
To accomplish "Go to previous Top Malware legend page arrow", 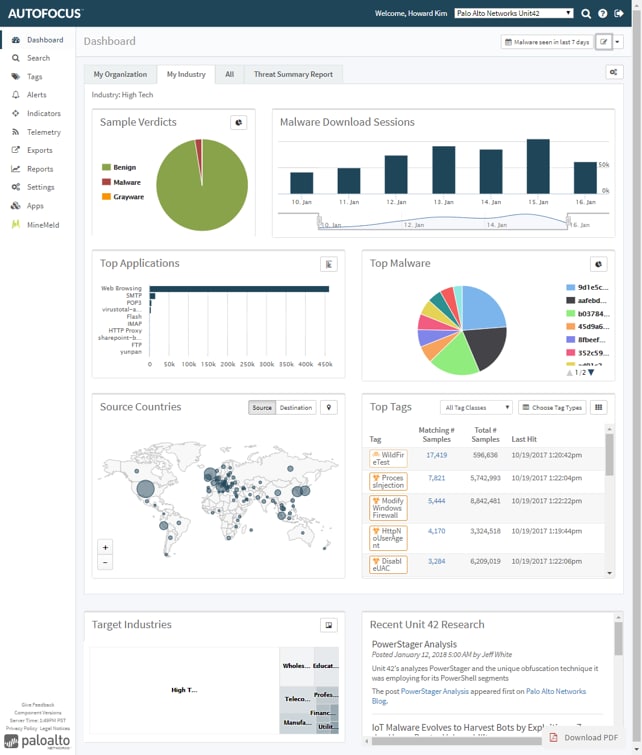I will pos(570,373).
